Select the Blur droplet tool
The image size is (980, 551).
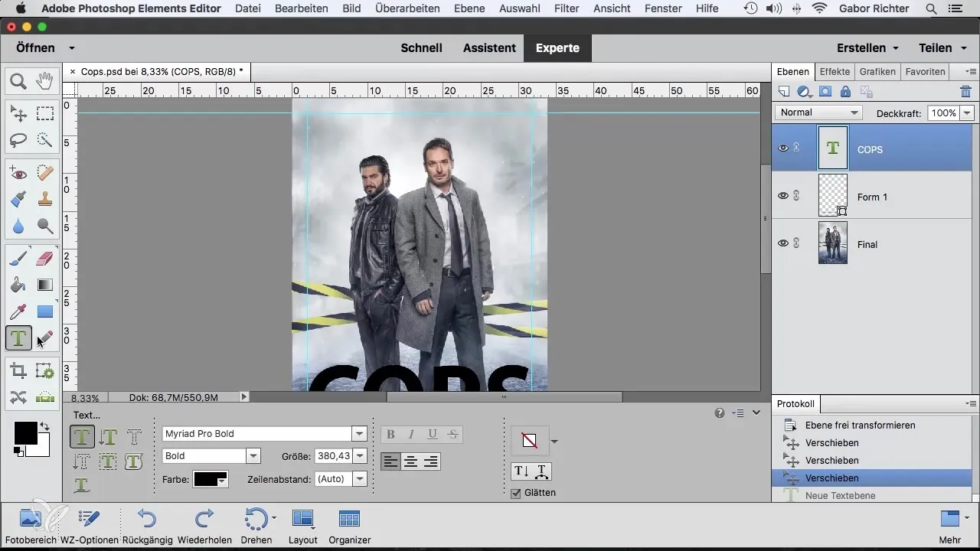(x=18, y=226)
